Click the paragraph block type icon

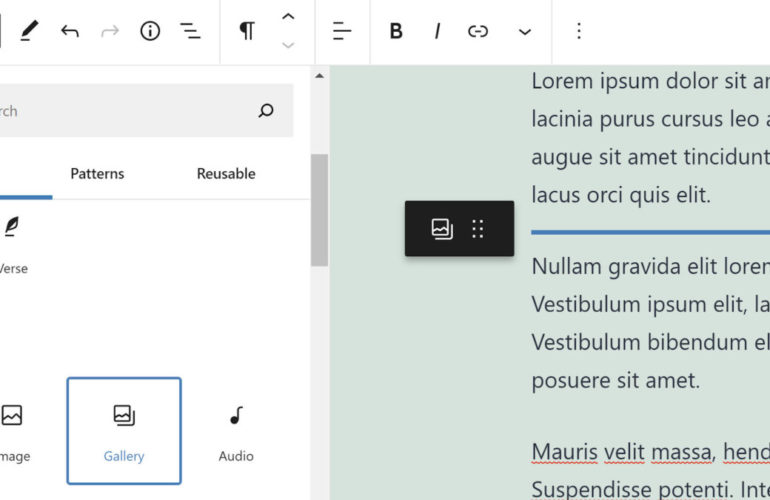246,31
